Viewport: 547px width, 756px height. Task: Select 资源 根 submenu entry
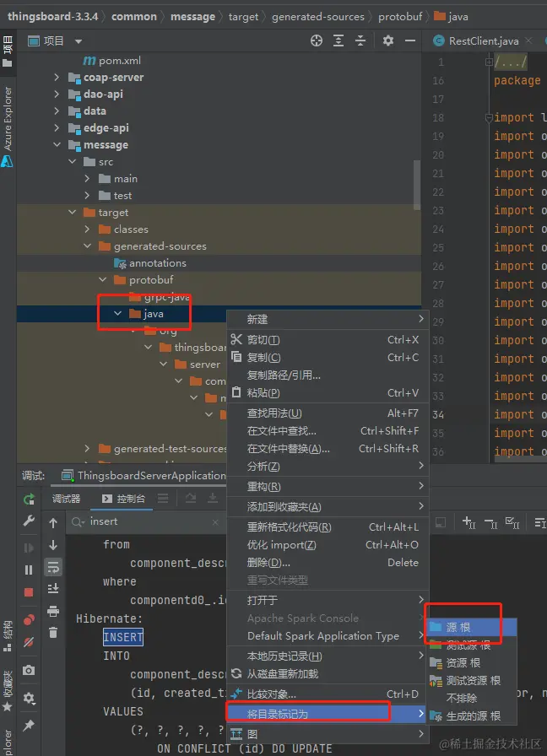pos(472,663)
